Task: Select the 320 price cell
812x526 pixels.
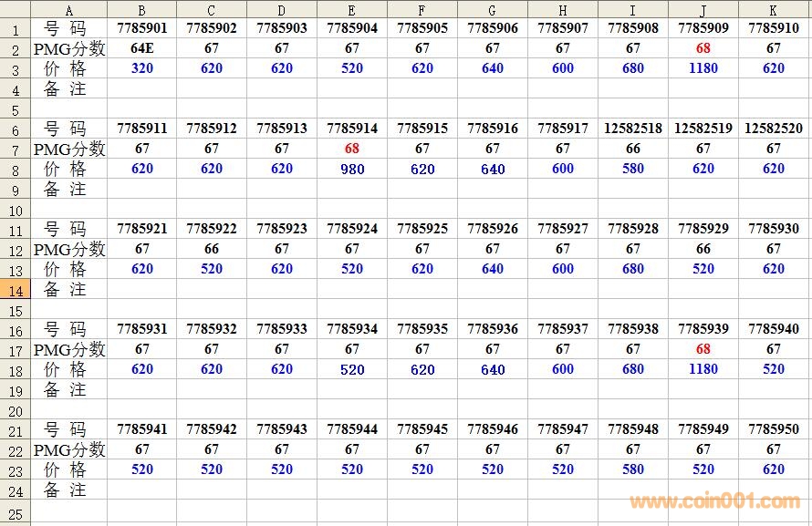Action: pyautogui.click(x=142, y=68)
